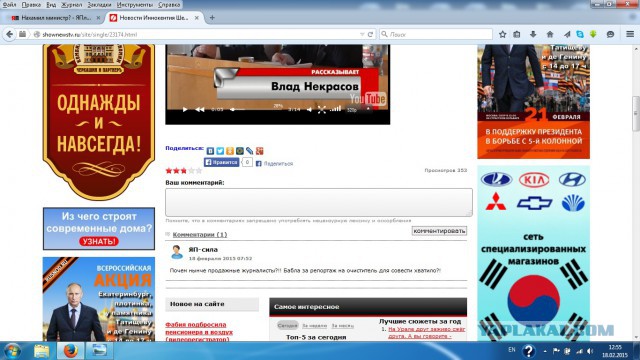The height and width of the screenshot is (360, 640).
Task: Share via the VKontakte icon
Action: 210,151
